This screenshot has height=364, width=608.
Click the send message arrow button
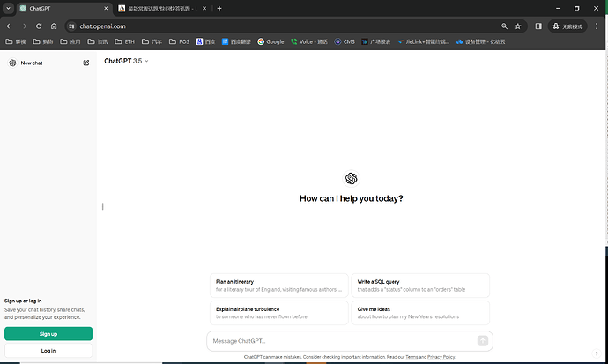482,341
